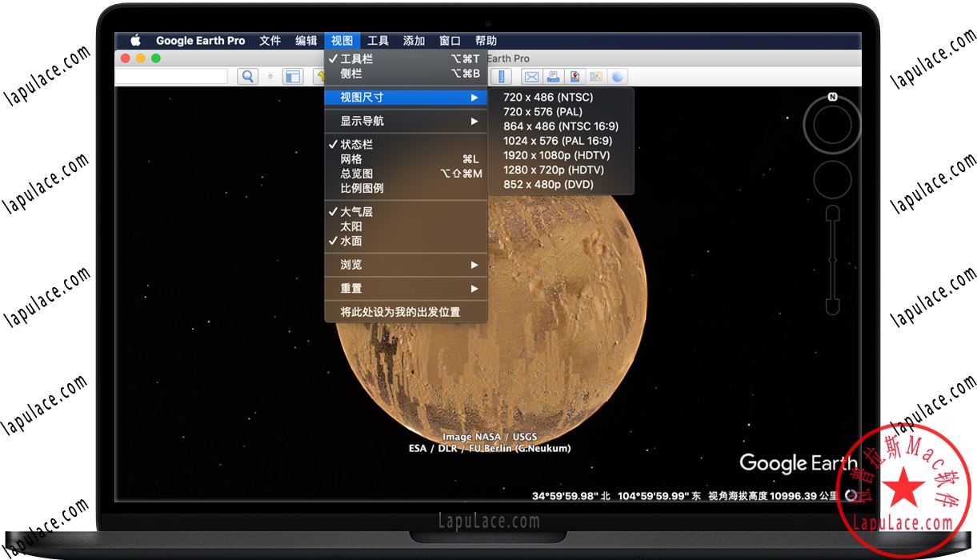Click the blue globe toolbar icon

click(617, 77)
